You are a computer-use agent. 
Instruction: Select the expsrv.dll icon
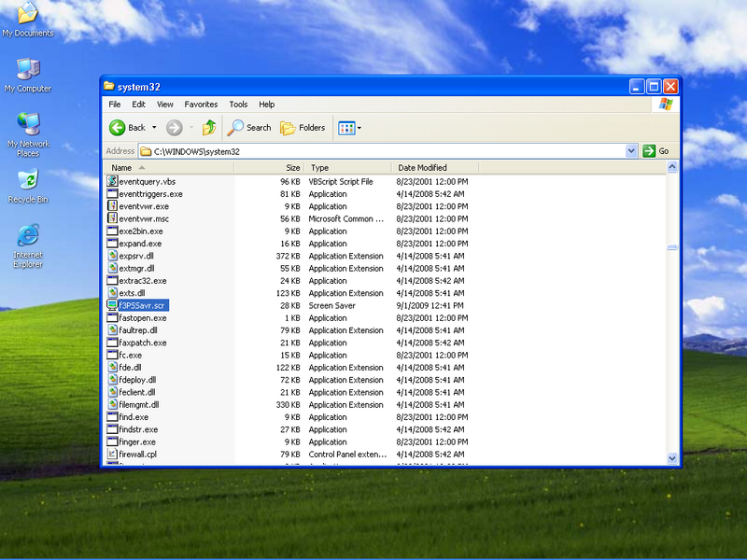(112, 256)
